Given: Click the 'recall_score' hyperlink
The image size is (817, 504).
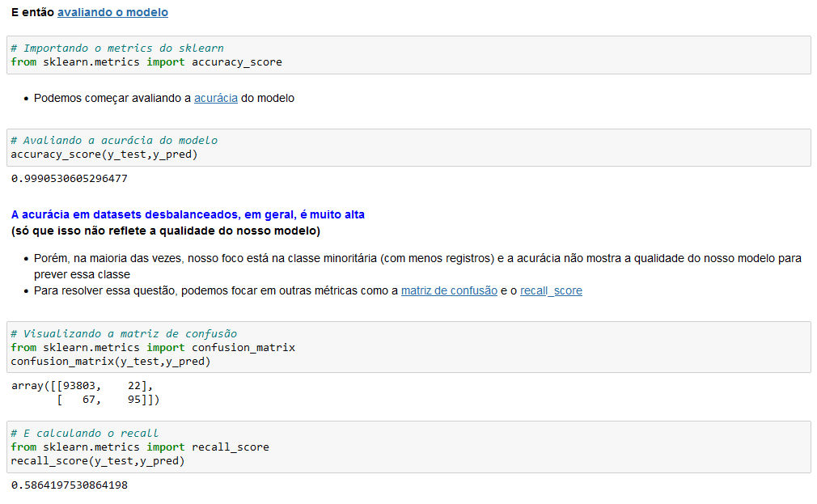Looking at the screenshot, I should click(x=551, y=290).
